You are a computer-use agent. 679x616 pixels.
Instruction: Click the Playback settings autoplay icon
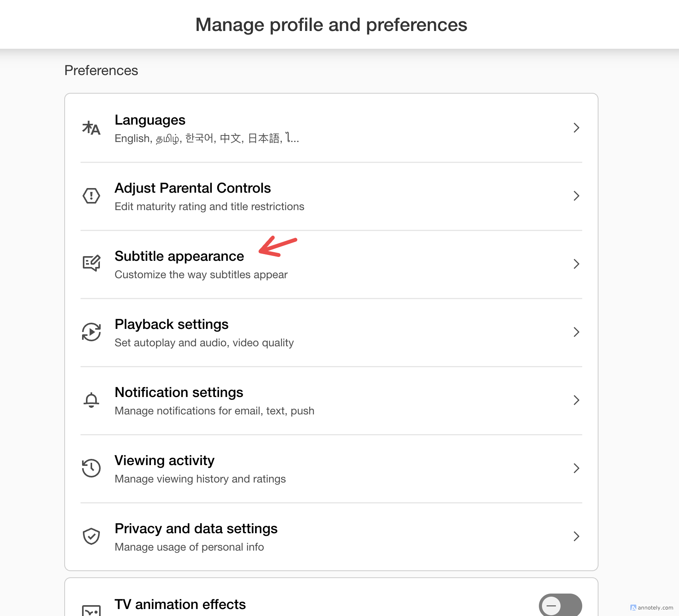91,332
